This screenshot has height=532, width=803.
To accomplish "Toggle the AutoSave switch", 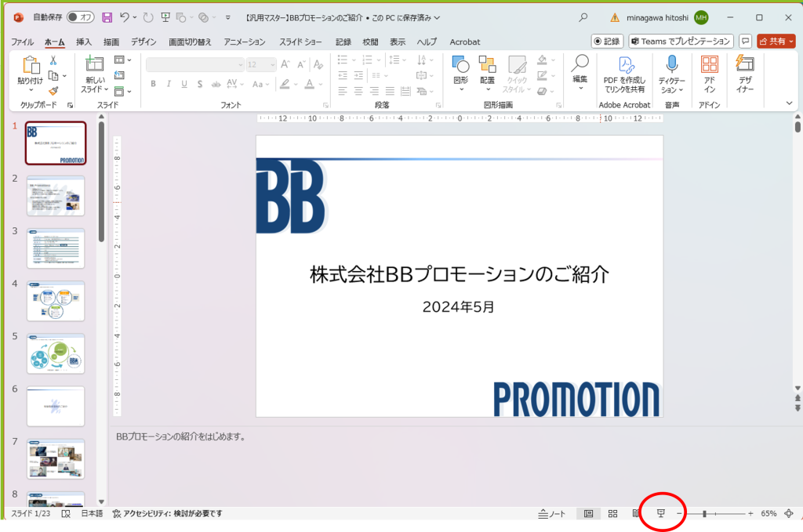I will click(x=80, y=17).
